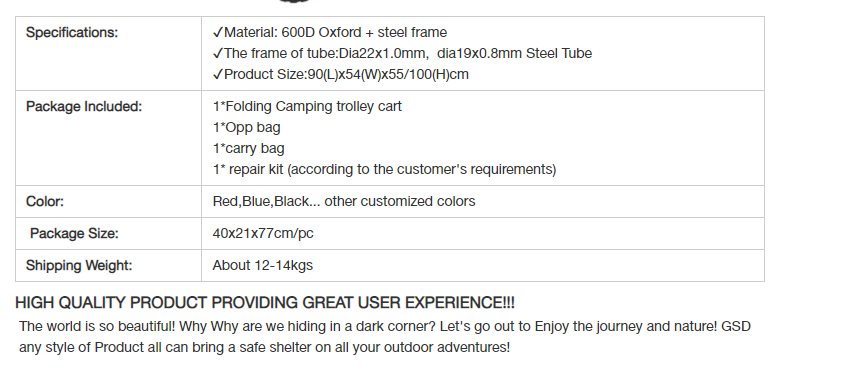846x369 pixels.
Task: Click the 'HIGH QUALITY PRODUCT' heading
Action: point(265,303)
